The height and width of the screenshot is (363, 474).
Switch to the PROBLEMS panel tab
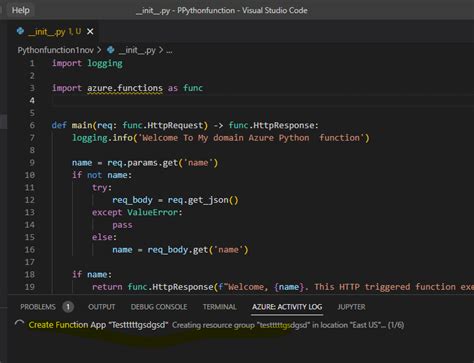click(38, 307)
